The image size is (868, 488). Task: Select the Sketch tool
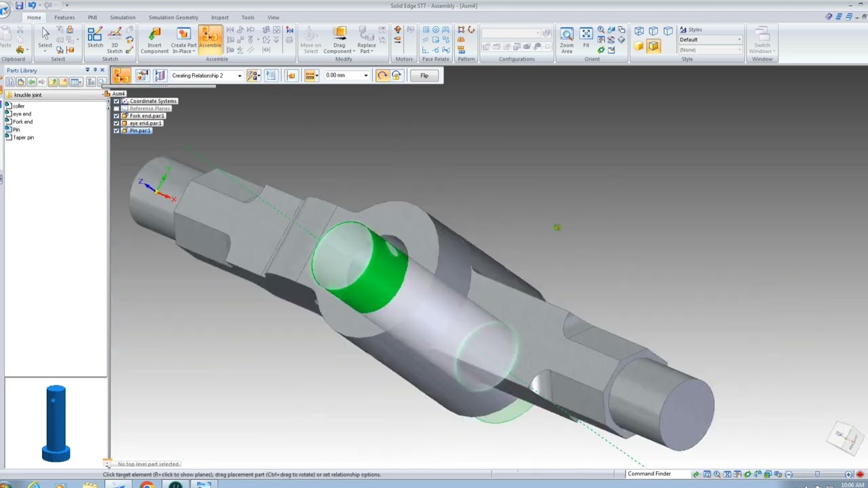pos(95,38)
